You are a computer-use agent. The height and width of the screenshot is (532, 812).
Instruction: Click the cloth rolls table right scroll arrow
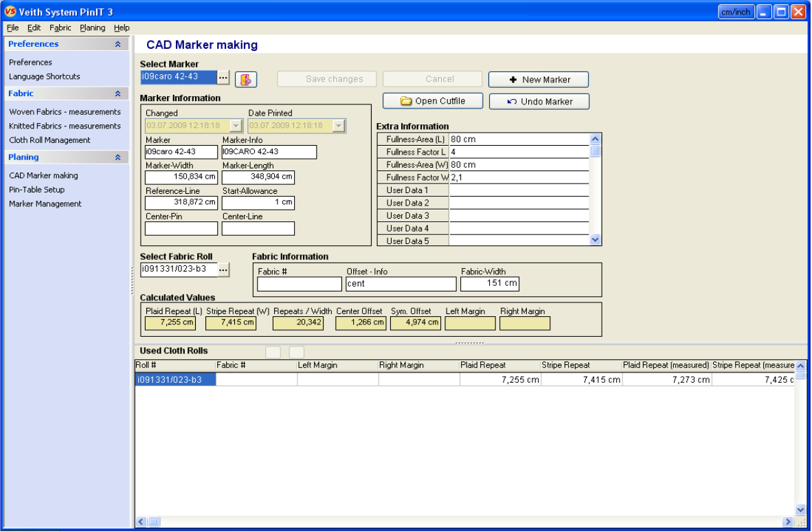(788, 522)
